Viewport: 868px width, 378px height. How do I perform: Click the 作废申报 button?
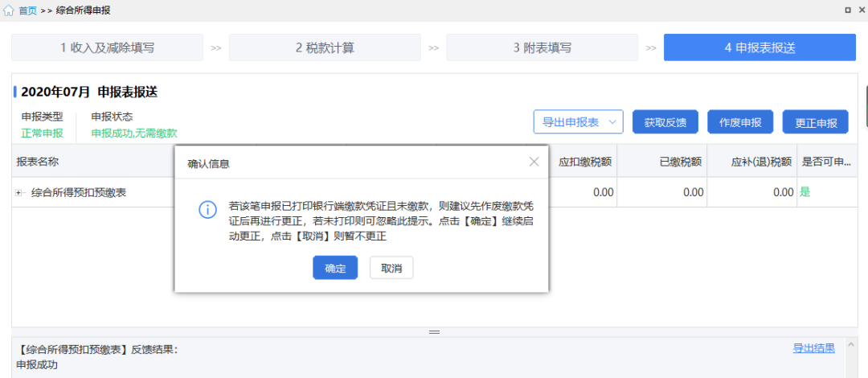740,122
